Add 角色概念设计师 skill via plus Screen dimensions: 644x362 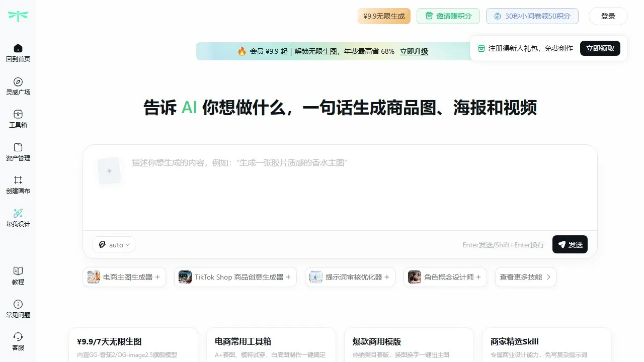478,277
